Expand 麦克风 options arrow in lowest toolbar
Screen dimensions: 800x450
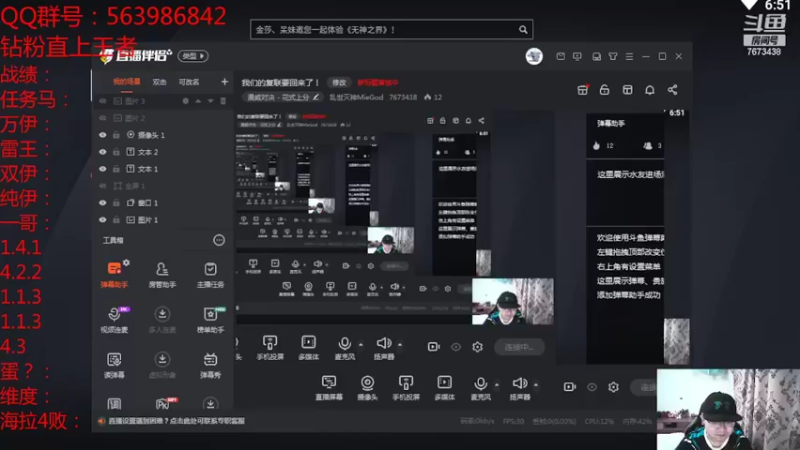coord(496,385)
